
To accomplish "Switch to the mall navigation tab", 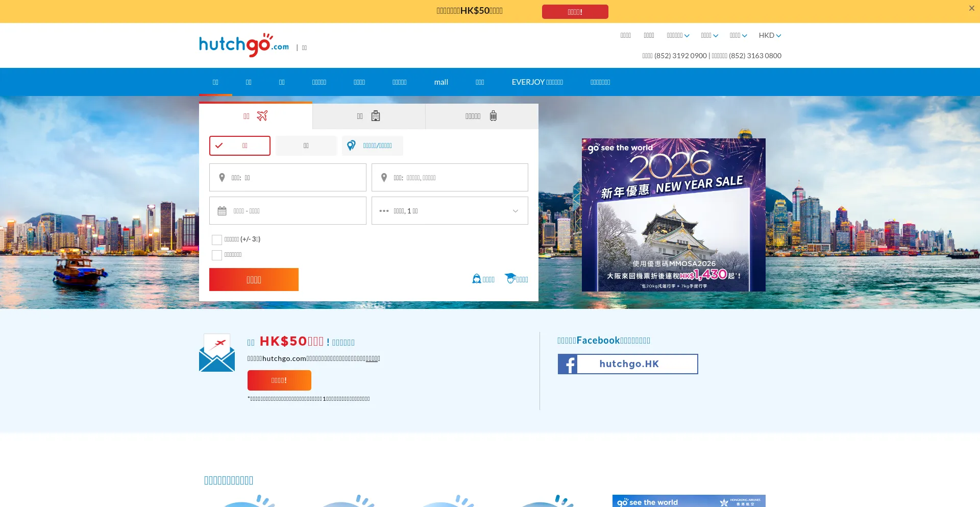I will [x=440, y=82].
